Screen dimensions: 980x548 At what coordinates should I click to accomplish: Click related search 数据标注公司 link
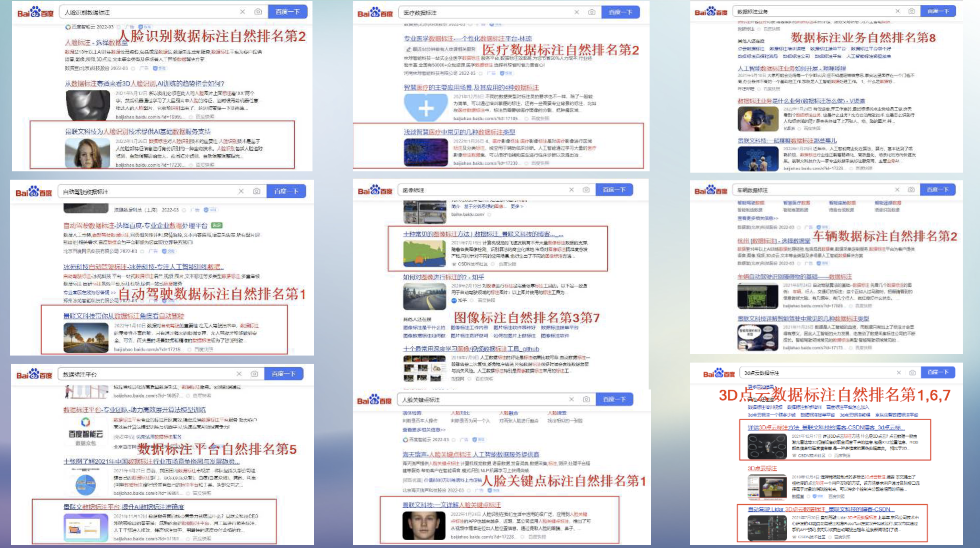pyautogui.click(x=796, y=56)
